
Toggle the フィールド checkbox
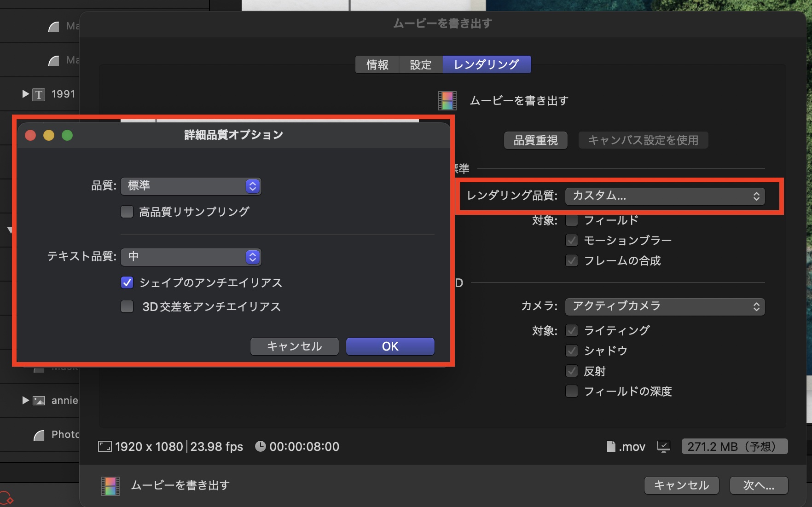point(572,220)
